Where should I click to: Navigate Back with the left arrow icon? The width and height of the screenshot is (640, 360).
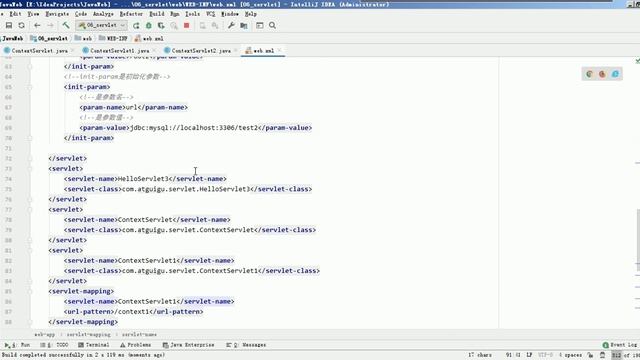pyautogui.click(x=37, y=25)
